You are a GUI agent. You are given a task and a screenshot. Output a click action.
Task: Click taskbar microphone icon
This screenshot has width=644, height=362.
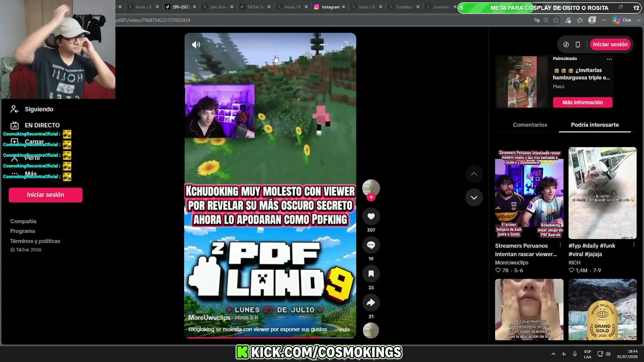[x=575, y=354]
